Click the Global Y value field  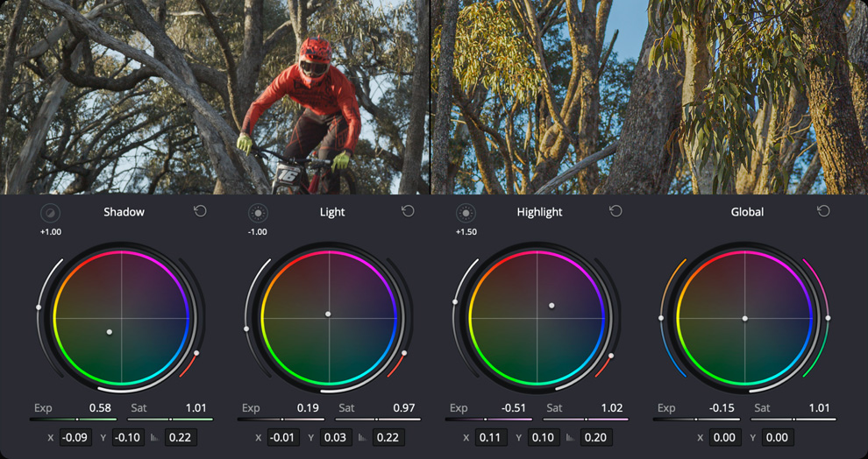[x=777, y=437]
